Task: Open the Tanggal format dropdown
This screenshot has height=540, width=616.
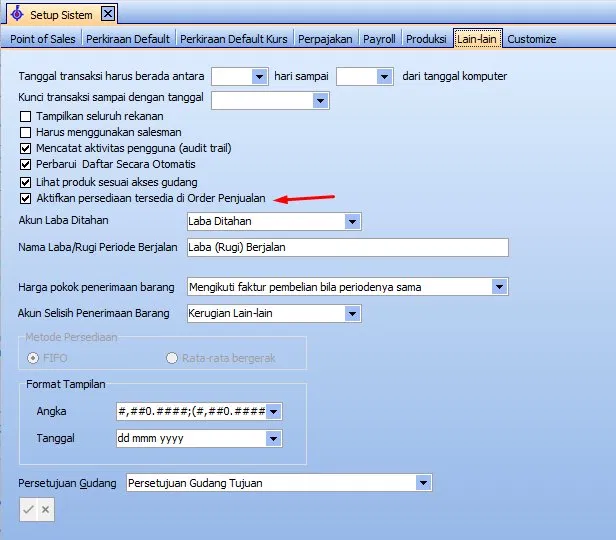Action: tap(273, 438)
